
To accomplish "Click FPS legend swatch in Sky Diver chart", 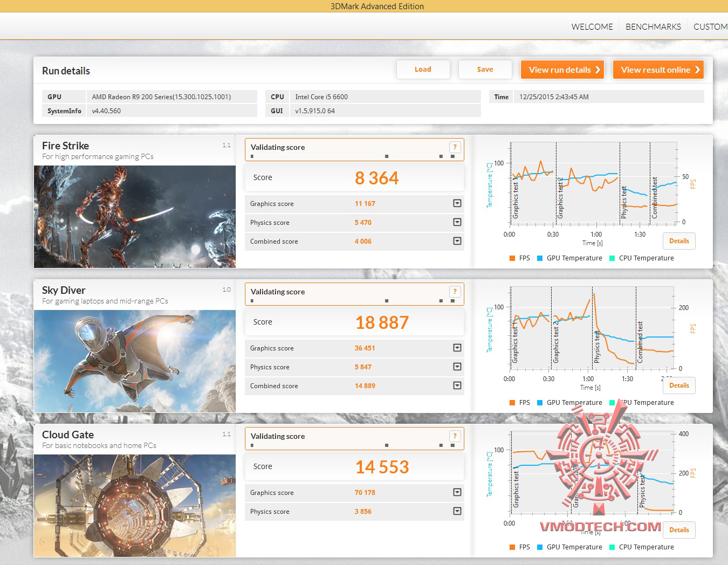I will coord(512,403).
